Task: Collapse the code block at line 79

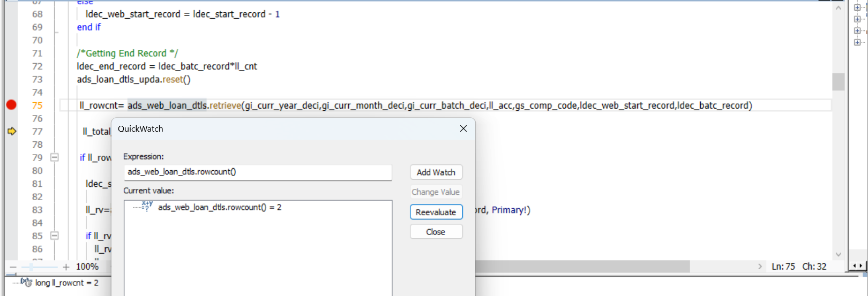Action: point(54,157)
